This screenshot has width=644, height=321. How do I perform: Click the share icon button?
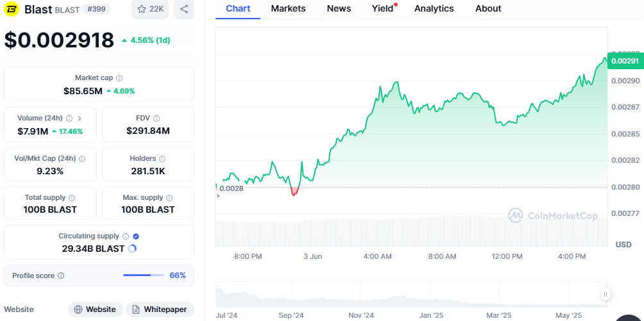pos(184,9)
